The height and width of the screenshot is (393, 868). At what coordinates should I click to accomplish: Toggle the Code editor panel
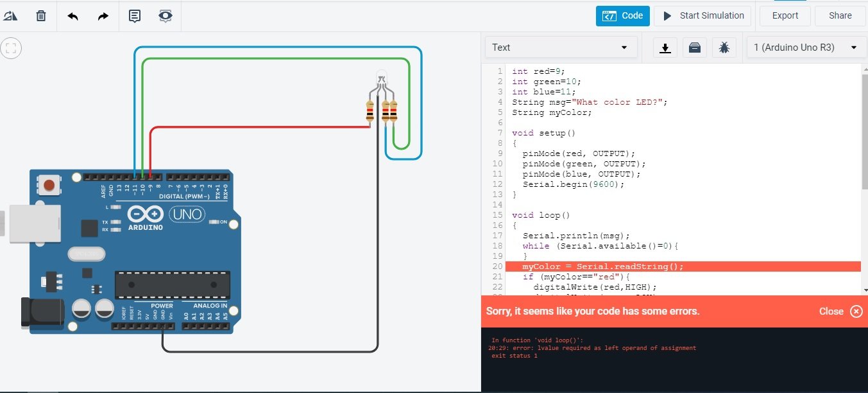(622, 16)
